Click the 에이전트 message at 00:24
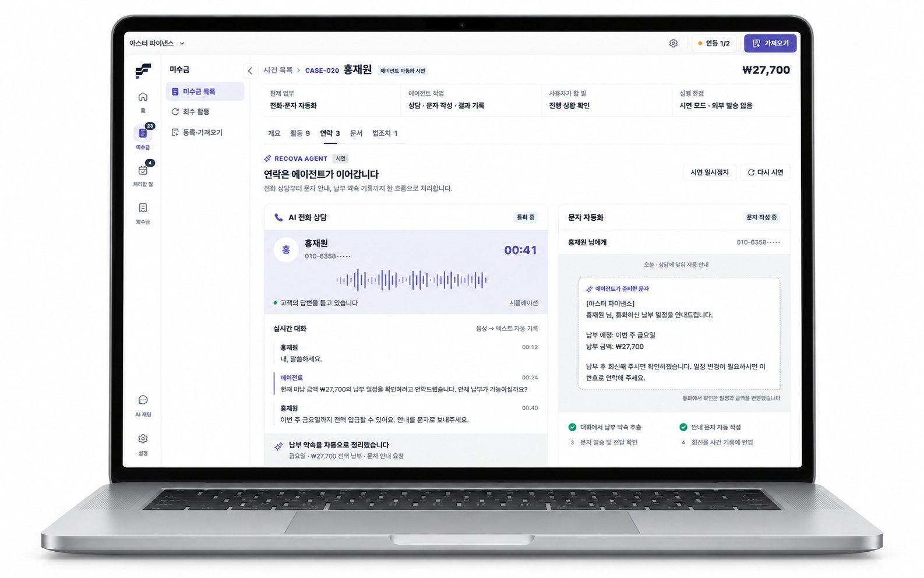This screenshot has height=578, width=924. point(406,384)
